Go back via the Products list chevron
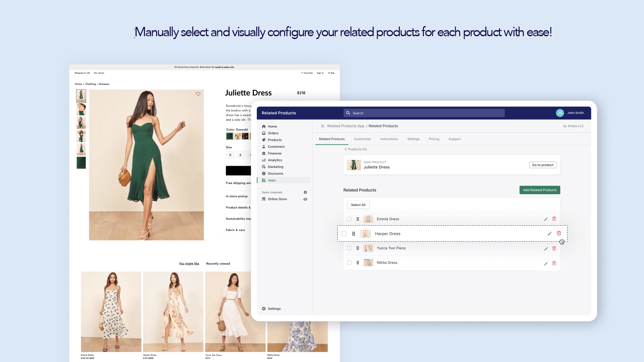The width and height of the screenshot is (644, 362). [345, 149]
